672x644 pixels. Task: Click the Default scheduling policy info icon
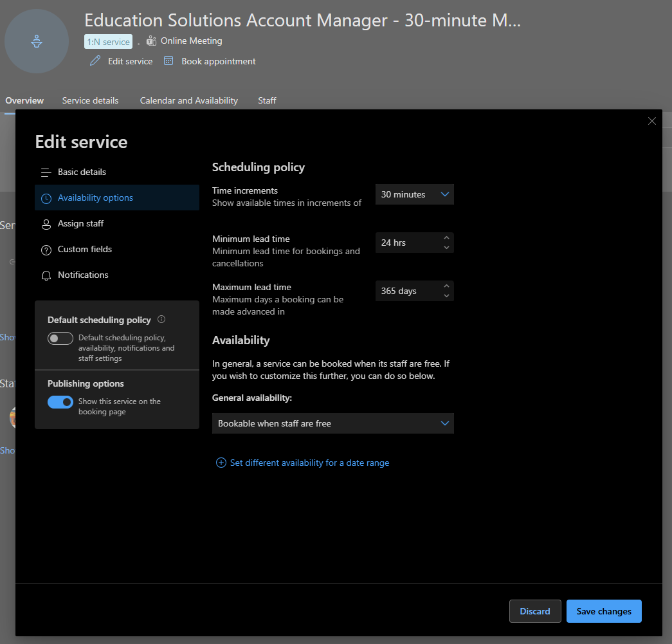point(161,319)
